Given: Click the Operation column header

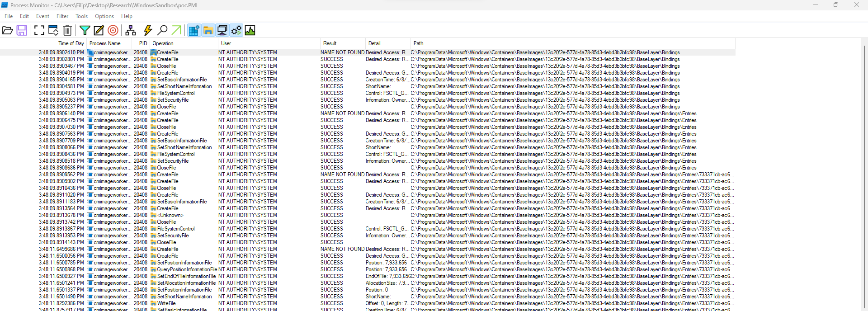Looking at the screenshot, I should [x=184, y=43].
